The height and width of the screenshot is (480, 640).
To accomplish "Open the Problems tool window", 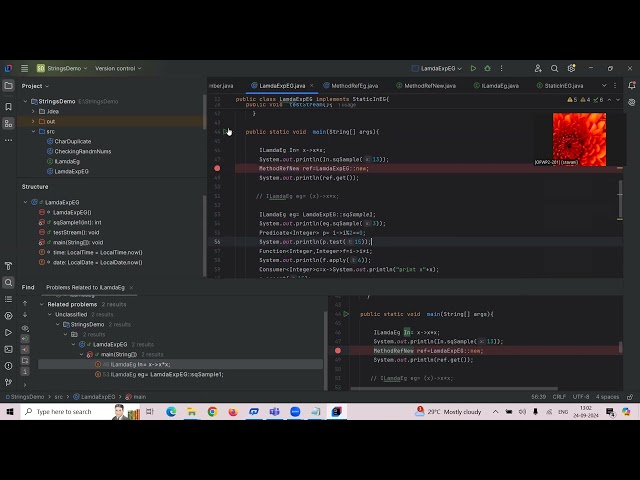I will pos(8,366).
